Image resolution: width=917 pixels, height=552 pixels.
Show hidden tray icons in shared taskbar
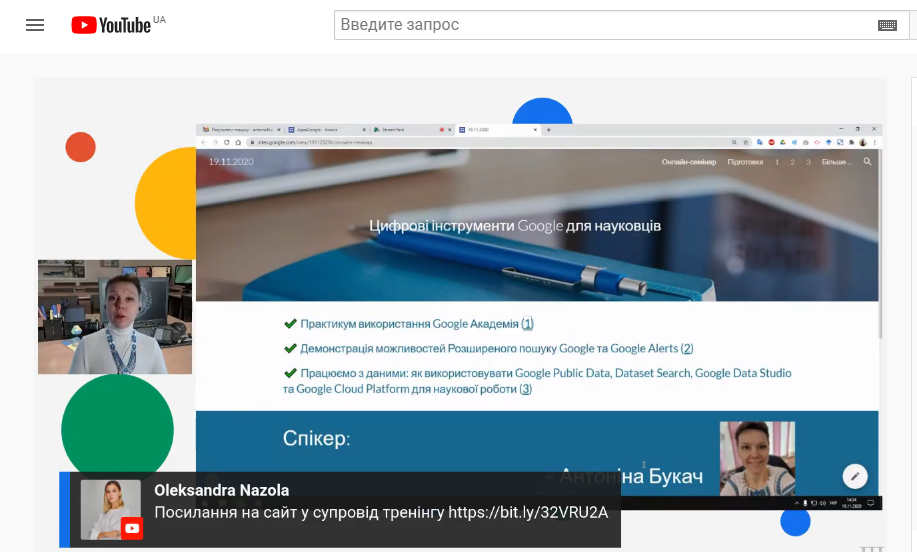pyautogui.click(x=797, y=503)
